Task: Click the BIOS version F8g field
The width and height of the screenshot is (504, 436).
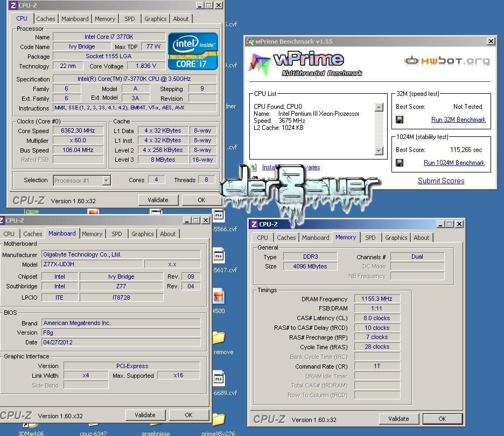Action: coord(121,333)
